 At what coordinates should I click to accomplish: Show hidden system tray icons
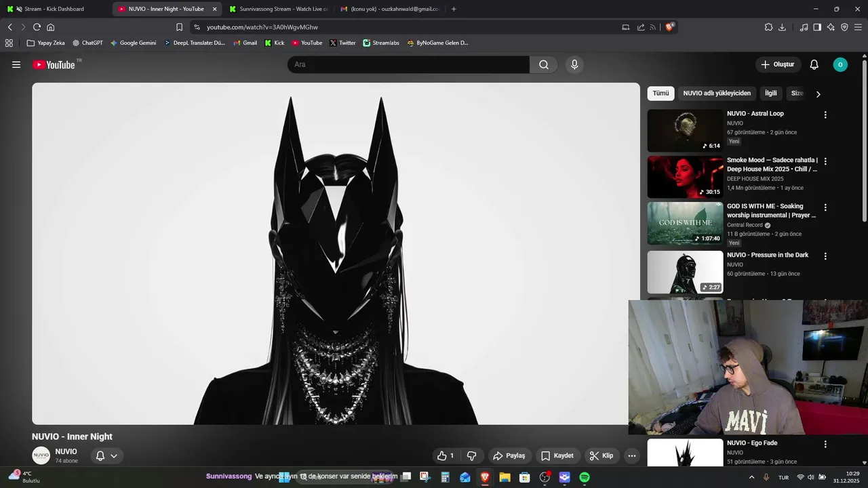point(751,477)
